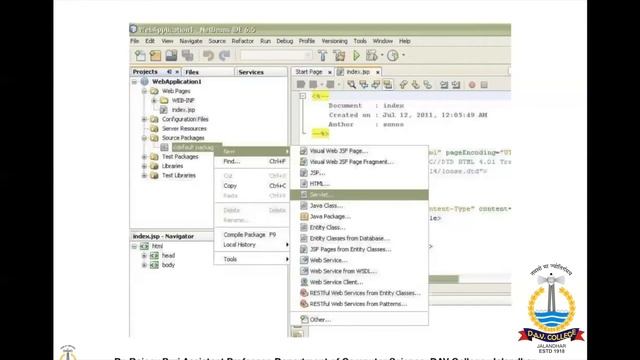Open the Versioning menu

(x=334, y=41)
